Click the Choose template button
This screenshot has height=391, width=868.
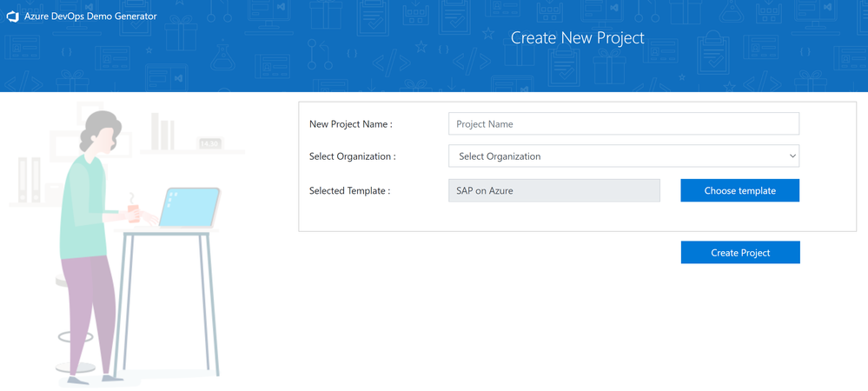pos(740,190)
